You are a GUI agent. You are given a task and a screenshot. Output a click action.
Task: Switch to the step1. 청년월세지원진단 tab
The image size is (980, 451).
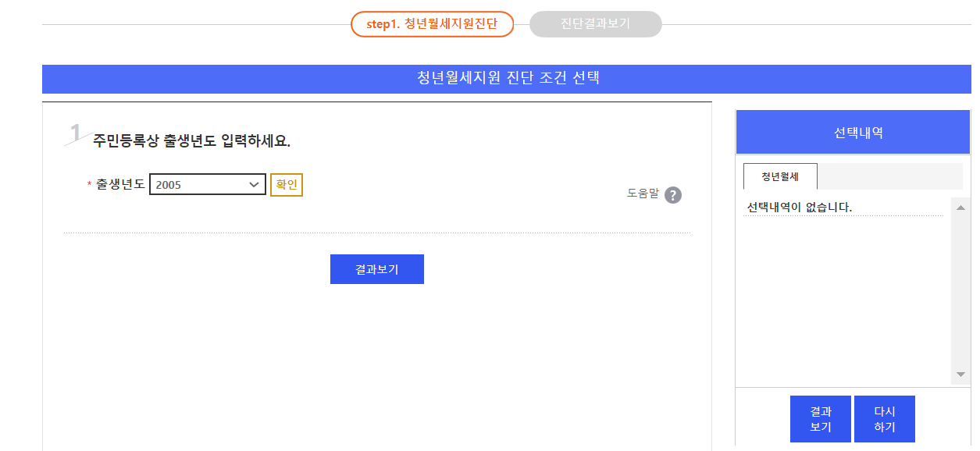click(x=433, y=24)
